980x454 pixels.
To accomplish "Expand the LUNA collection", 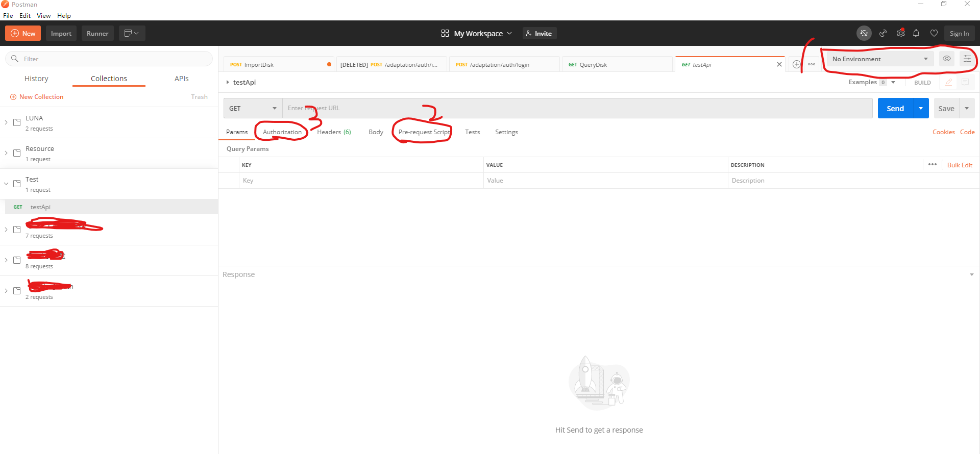I will 6,122.
